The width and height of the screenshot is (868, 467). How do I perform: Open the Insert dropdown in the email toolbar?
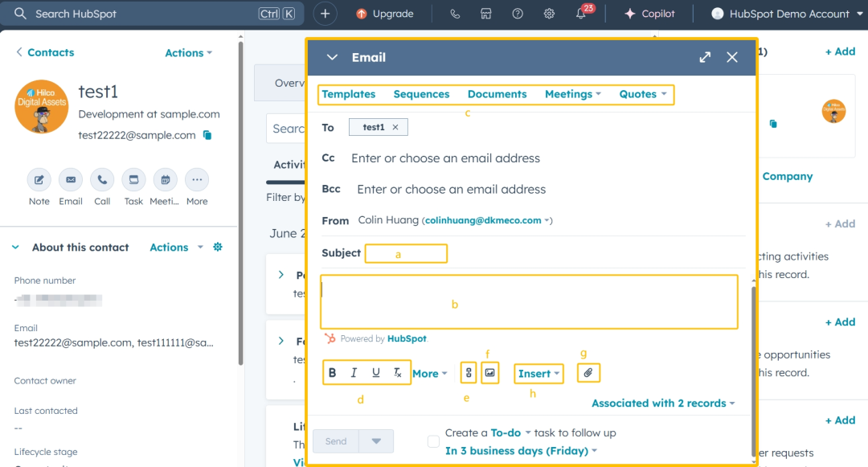(538, 373)
